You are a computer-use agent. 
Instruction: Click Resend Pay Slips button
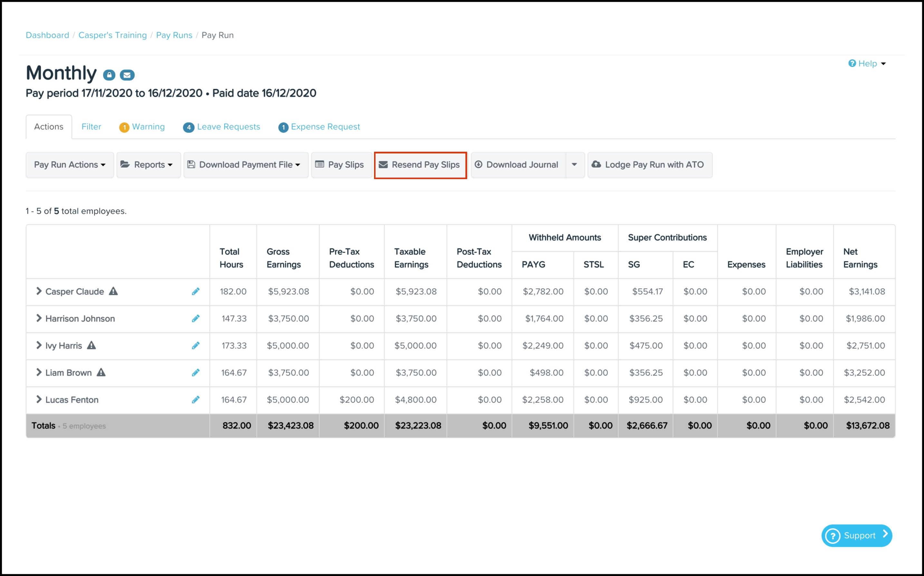(x=420, y=165)
